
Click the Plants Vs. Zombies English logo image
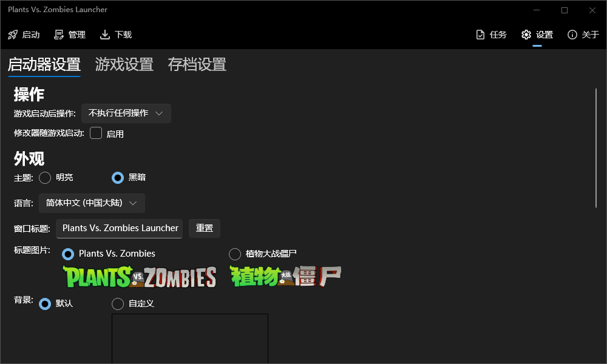click(140, 277)
